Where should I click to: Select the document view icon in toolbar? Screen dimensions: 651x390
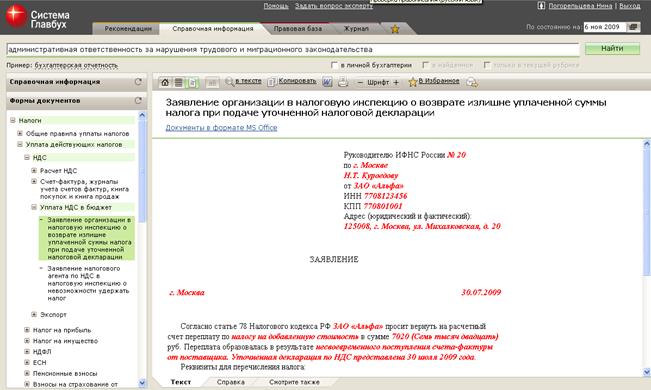click(193, 83)
